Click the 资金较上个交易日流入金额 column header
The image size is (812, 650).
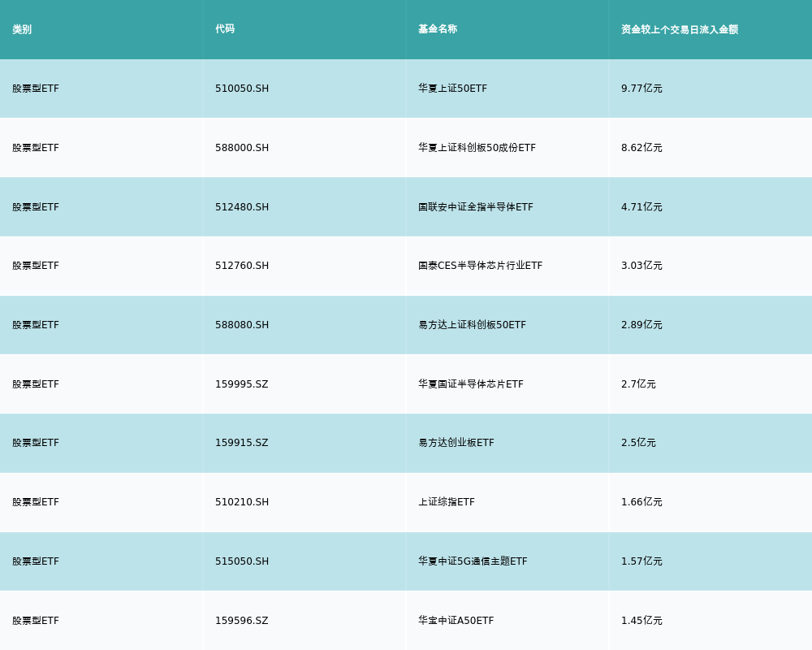[x=679, y=29]
